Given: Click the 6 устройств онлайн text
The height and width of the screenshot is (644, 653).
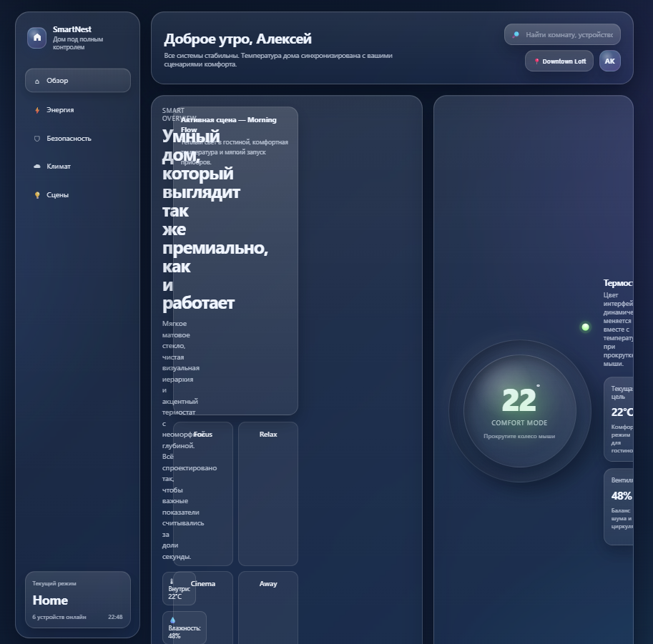Looking at the screenshot, I should coord(59,618).
